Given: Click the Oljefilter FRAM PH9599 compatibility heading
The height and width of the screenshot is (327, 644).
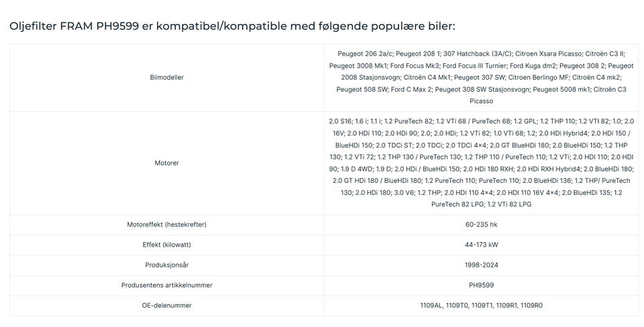Looking at the screenshot, I should tap(232, 26).
